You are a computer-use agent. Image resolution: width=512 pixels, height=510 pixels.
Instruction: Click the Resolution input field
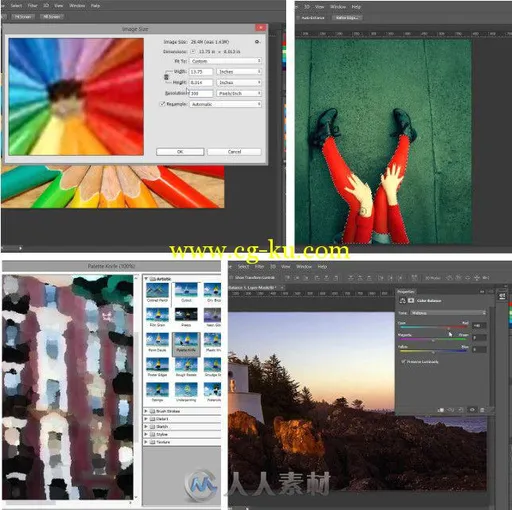pos(201,94)
